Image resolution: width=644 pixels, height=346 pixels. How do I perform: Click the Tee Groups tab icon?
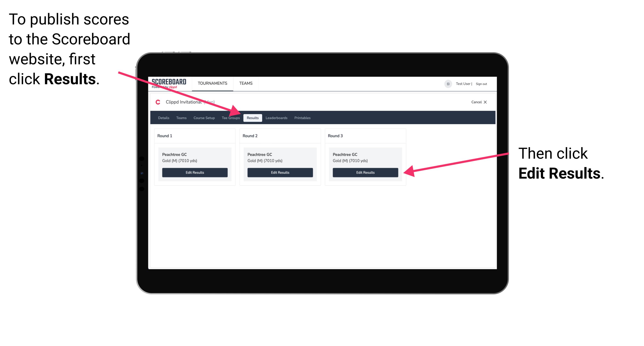pyautogui.click(x=230, y=118)
